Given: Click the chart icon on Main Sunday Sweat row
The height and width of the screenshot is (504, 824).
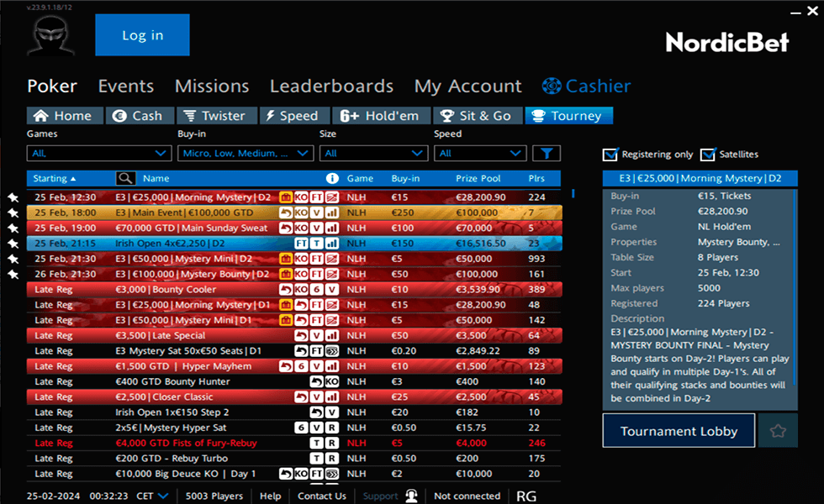Looking at the screenshot, I should pyautogui.click(x=331, y=228).
